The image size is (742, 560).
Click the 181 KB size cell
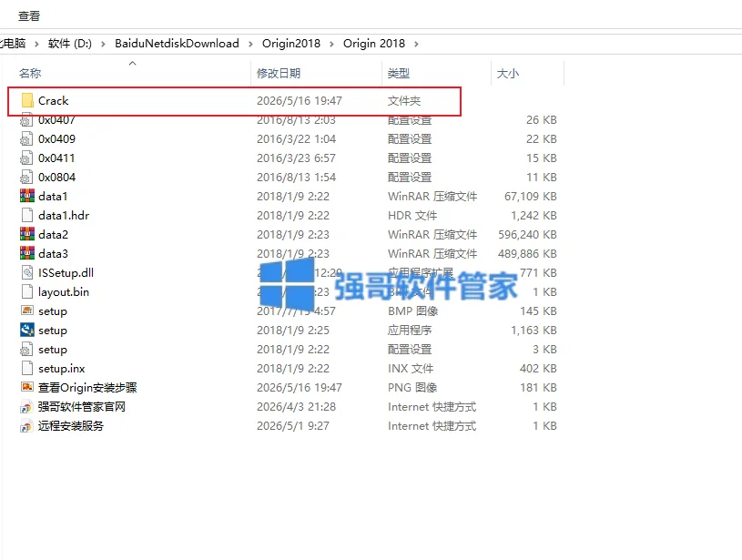pyautogui.click(x=538, y=388)
